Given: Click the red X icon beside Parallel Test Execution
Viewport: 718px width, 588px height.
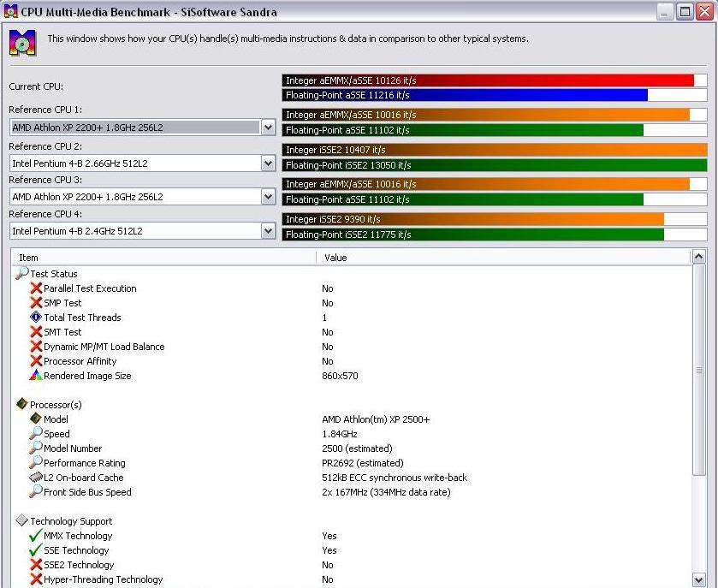Looking at the screenshot, I should tap(36, 288).
